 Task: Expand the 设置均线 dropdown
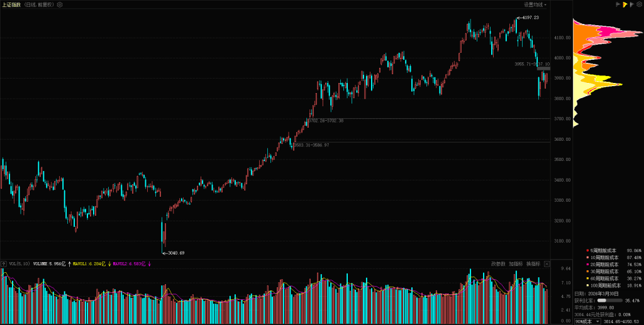535,4
